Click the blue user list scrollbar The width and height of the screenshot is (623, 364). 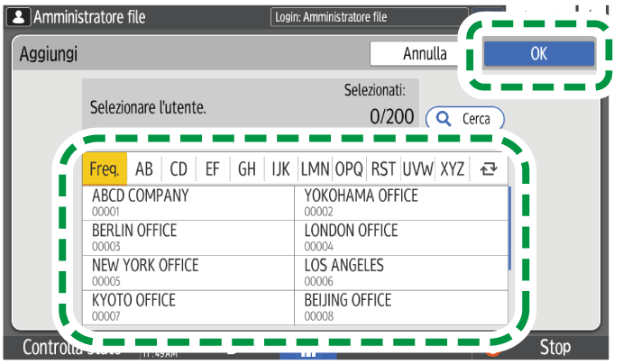click(x=509, y=228)
